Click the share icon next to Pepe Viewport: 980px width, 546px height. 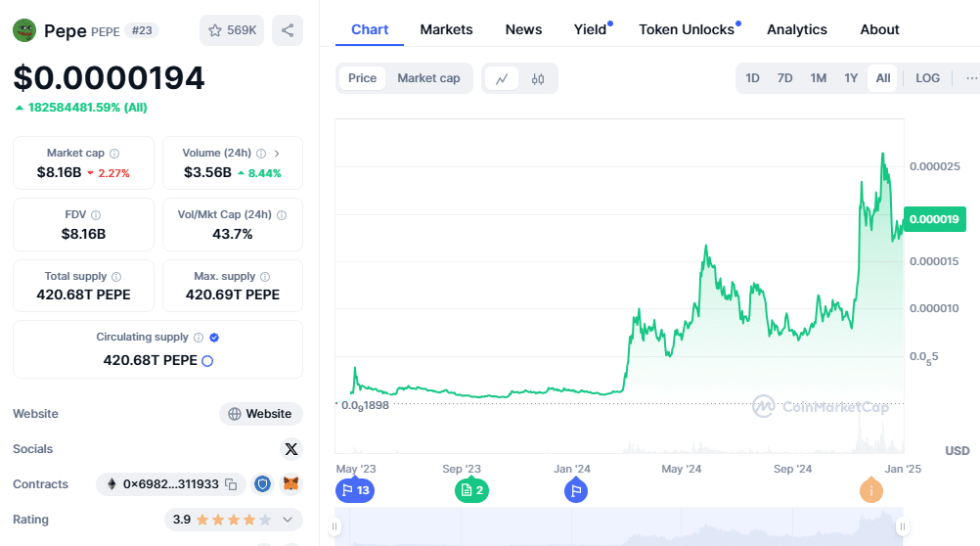pyautogui.click(x=288, y=30)
